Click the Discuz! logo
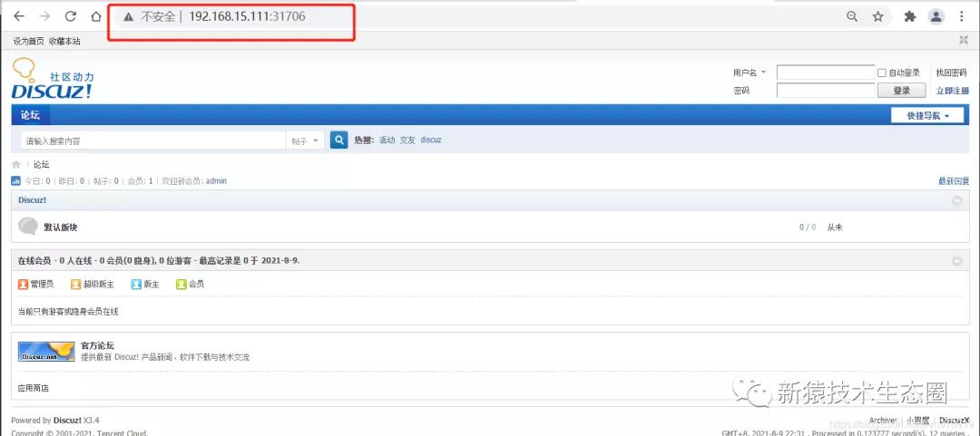980x436 pixels. click(53, 79)
